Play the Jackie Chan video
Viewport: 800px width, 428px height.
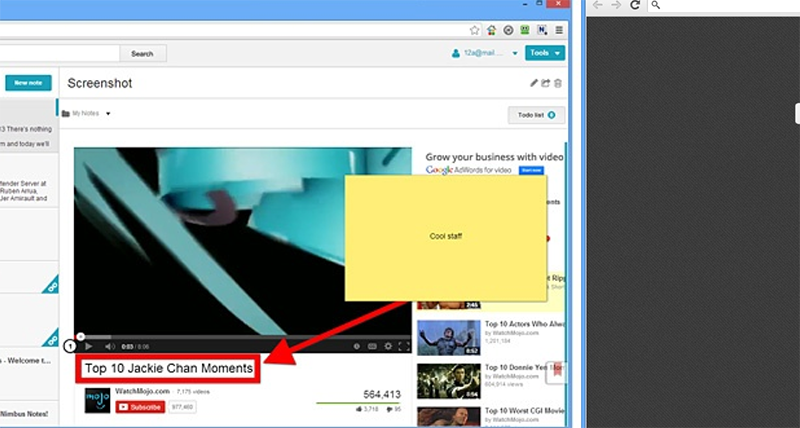coord(88,346)
